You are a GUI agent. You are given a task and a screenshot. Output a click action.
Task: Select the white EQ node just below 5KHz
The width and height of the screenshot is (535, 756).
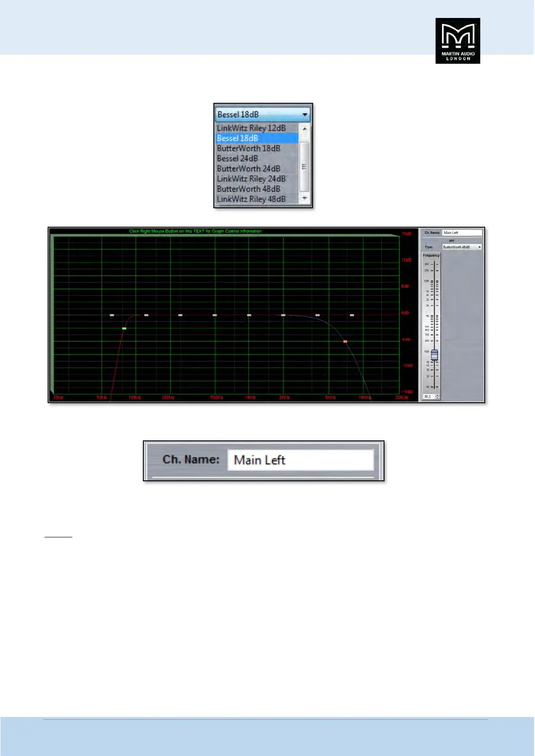318,315
